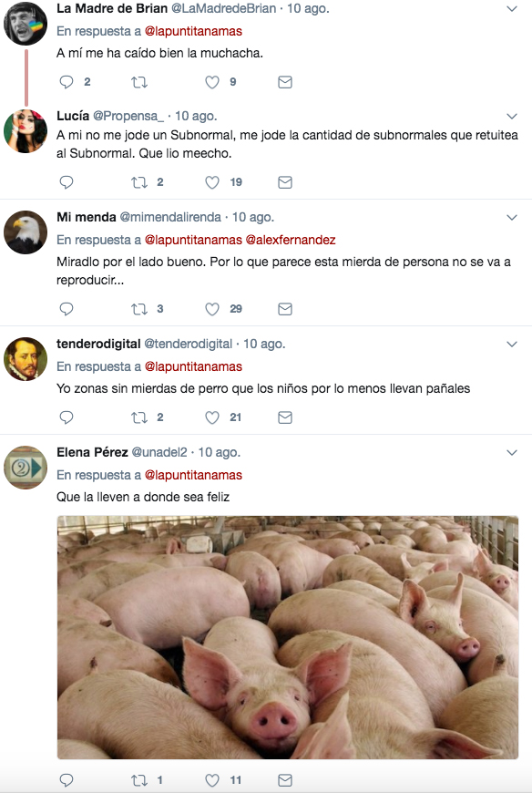Screen dimensions: 532x793
Task: Like Lucía's tweet about Subnormal
Action: pyautogui.click(x=212, y=182)
